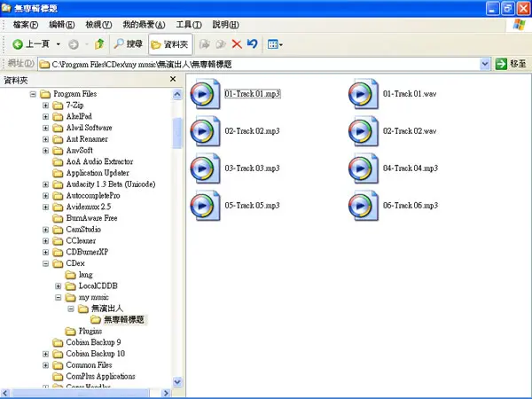Select the 06-Track 06.mp3 file icon

click(363, 206)
